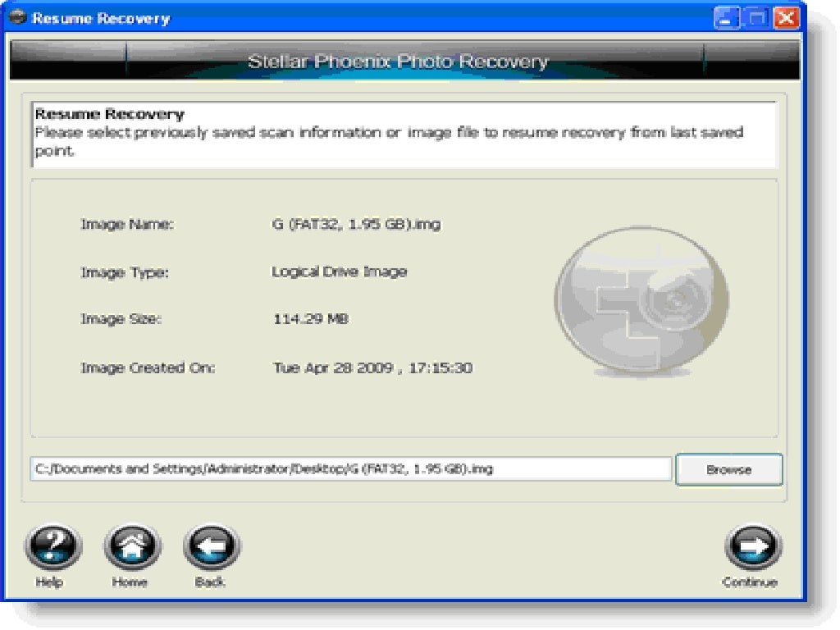Select the 'Tue Apr 28 2009 , 17:15:30' date
The width and height of the screenshot is (840, 630).
(373, 368)
